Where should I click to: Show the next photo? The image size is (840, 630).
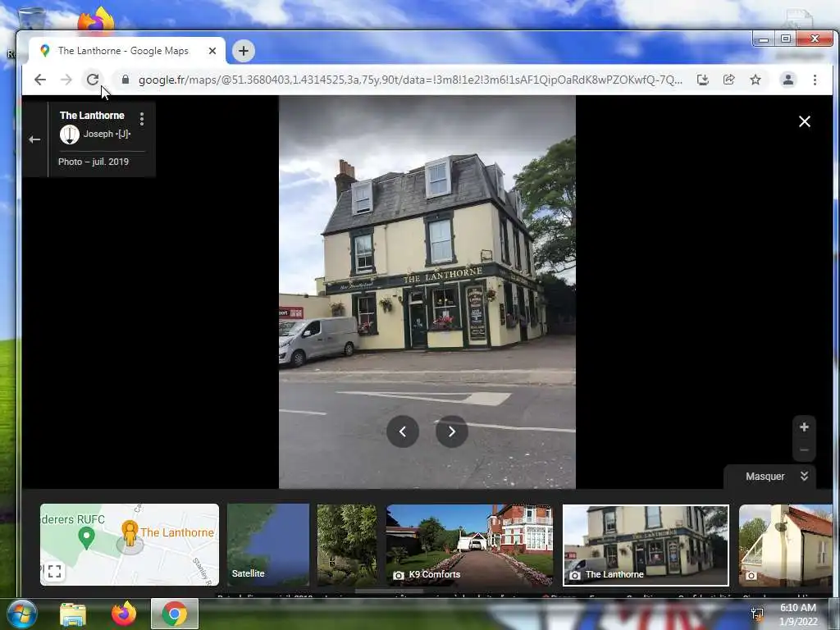point(452,431)
